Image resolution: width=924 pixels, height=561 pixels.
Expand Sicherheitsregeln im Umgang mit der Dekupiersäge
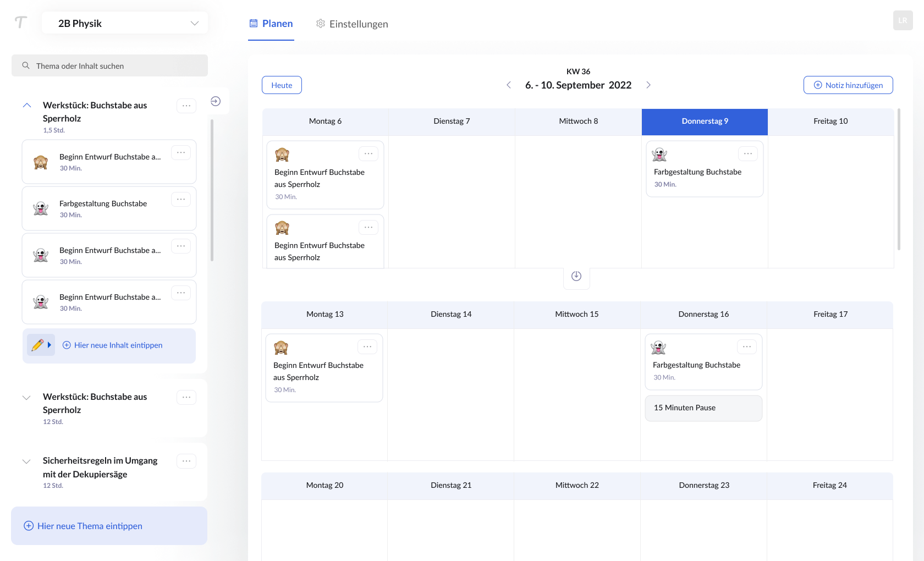tap(26, 461)
